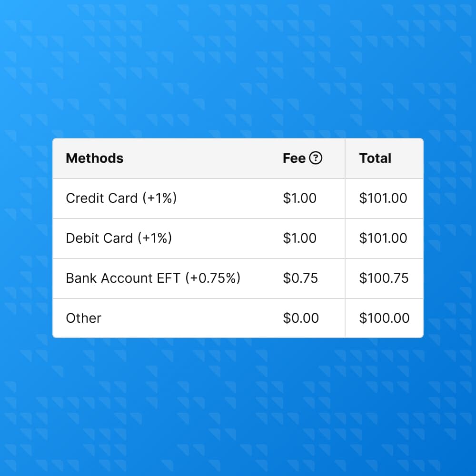Click the $100.75 total for Bank Account EFT
This screenshot has width=476, height=476.
point(384,278)
